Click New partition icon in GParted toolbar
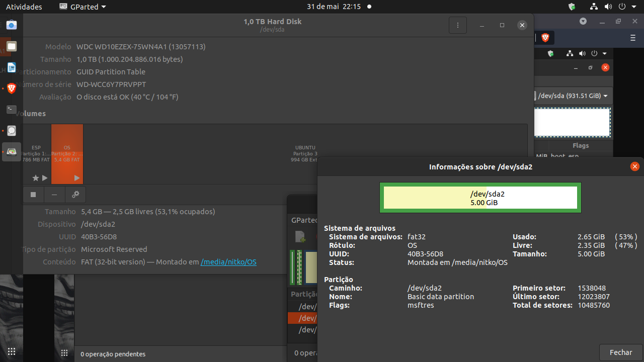644x362 pixels. tap(300, 236)
